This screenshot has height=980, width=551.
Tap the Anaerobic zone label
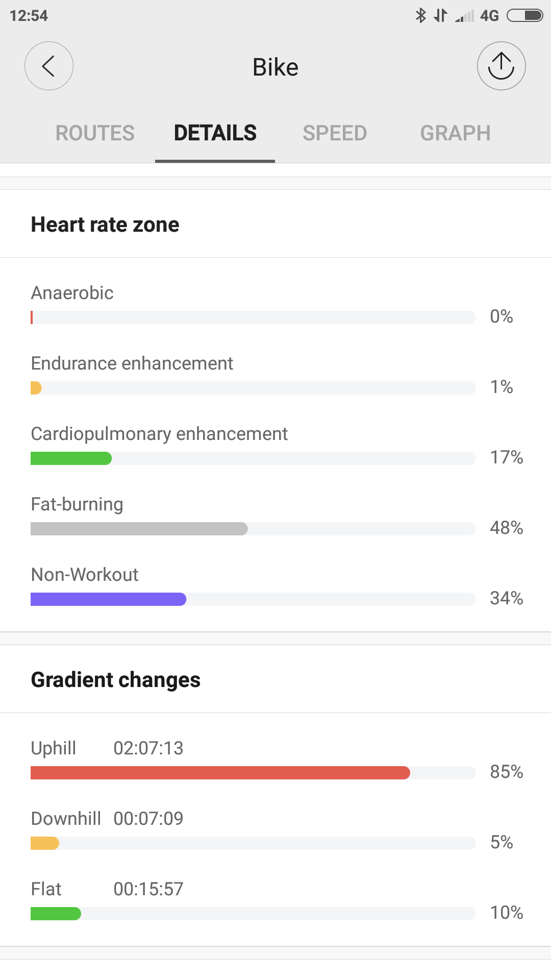tap(72, 293)
